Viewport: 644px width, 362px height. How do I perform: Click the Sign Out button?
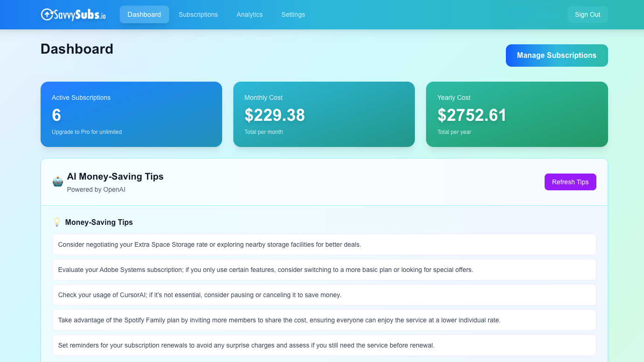[x=587, y=14]
